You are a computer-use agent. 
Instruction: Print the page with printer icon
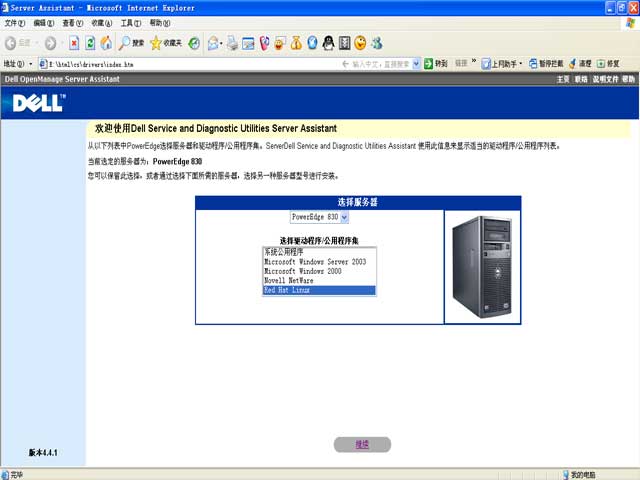(232, 43)
